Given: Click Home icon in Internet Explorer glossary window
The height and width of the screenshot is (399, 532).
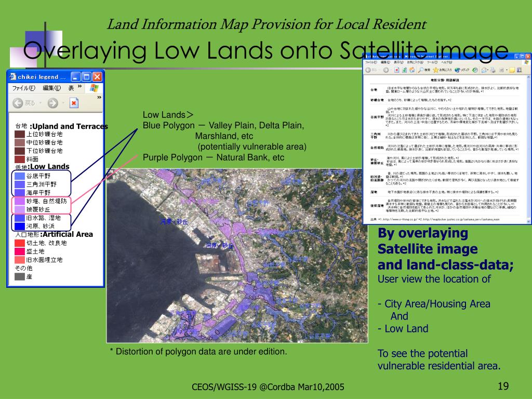Looking at the screenshot, I should [412, 70].
